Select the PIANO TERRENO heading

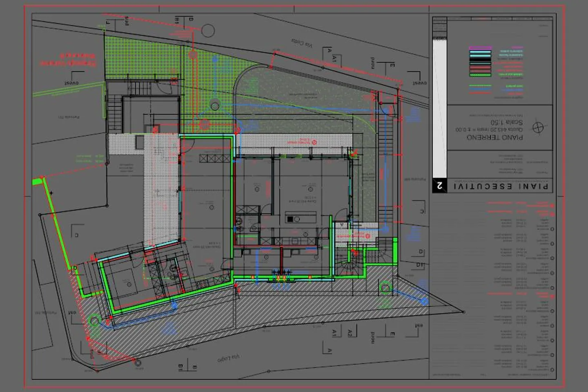(494, 137)
